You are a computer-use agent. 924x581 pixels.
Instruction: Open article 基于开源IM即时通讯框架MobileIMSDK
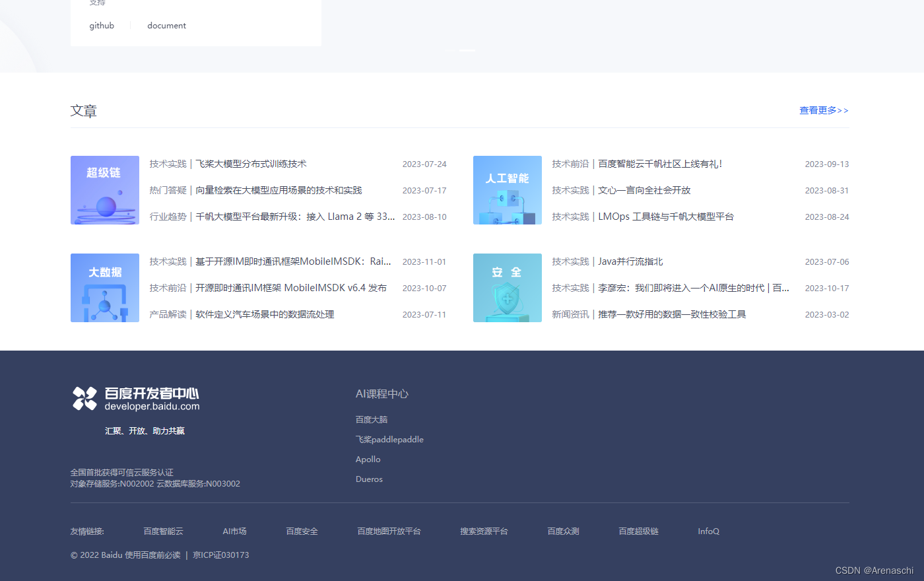coord(293,261)
